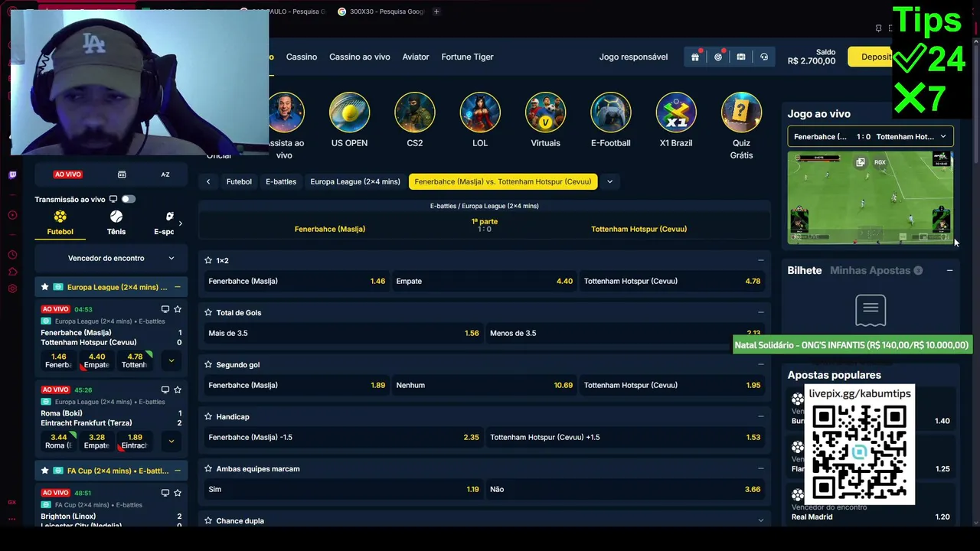Viewport: 980px width, 551px height.
Task: Click the live match video thumbnail
Action: tap(871, 197)
